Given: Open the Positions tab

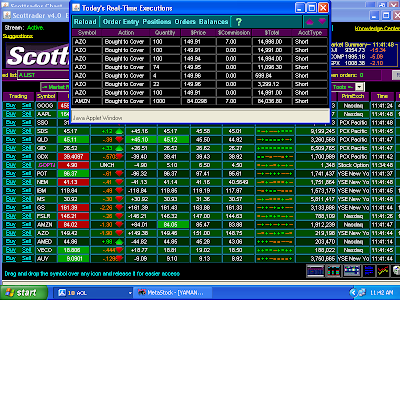Looking at the screenshot, I should 157,22.
